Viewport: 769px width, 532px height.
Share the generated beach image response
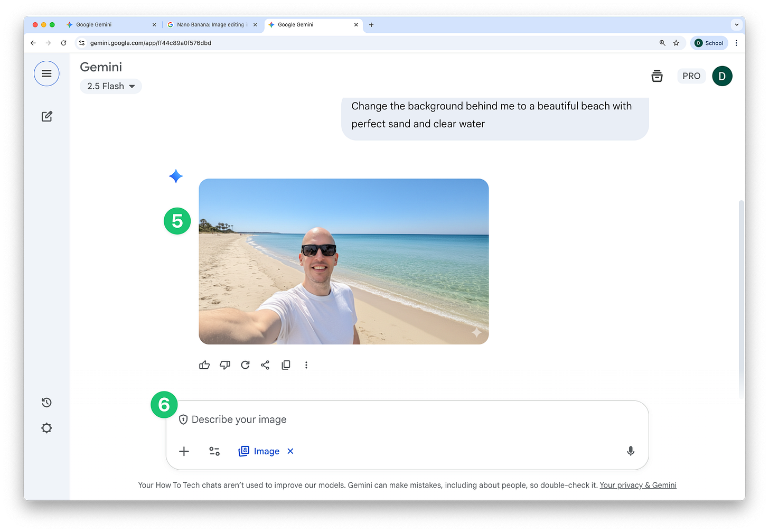click(265, 365)
